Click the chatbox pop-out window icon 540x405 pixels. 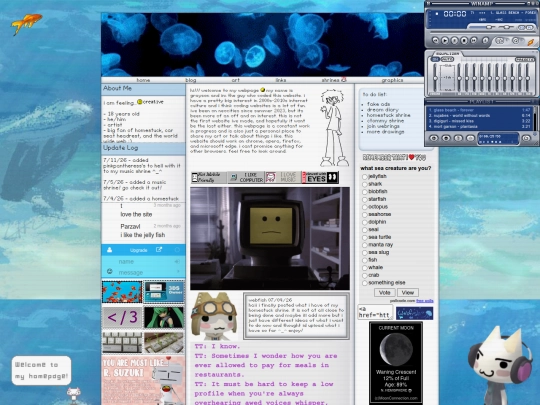(159, 250)
